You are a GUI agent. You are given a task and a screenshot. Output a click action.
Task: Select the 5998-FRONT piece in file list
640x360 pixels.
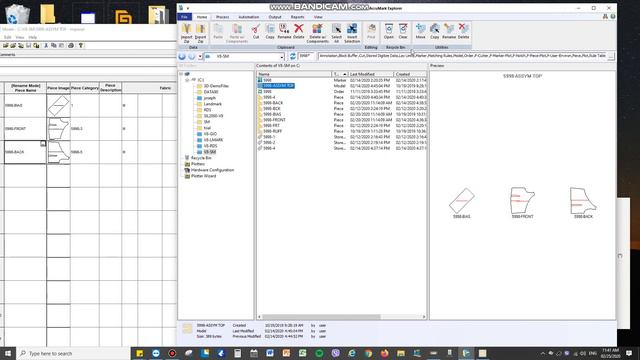pos(274,120)
